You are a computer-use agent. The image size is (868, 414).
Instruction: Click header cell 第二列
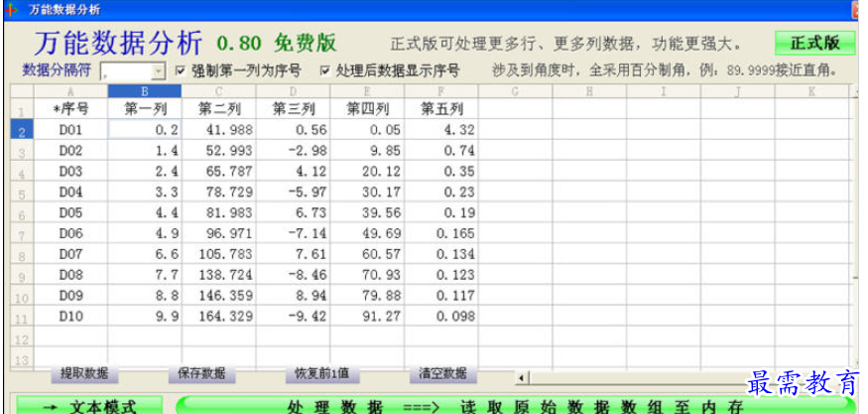pos(218,108)
